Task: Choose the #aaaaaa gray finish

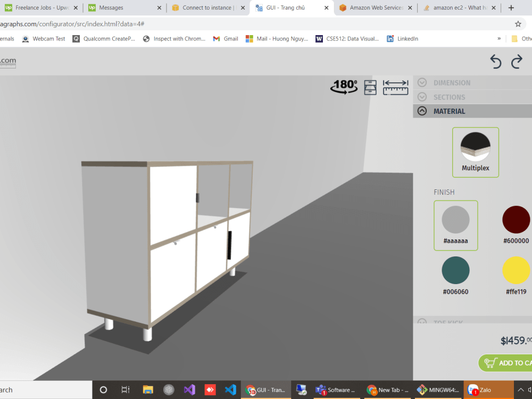Action: tap(456, 226)
